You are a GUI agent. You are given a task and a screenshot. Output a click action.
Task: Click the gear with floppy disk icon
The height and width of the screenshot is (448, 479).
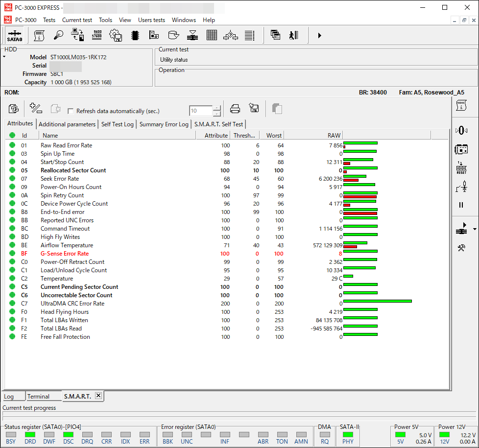pos(116,35)
